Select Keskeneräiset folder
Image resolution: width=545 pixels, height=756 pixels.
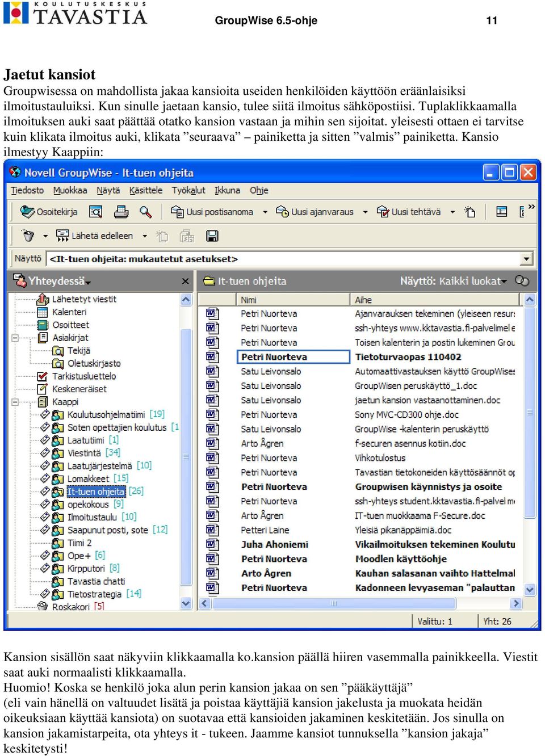[x=79, y=389]
